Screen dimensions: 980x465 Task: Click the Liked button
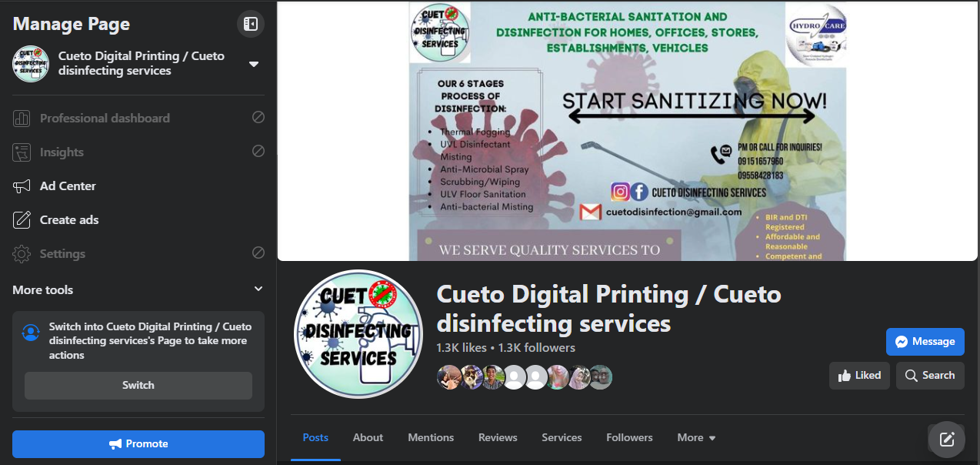pyautogui.click(x=859, y=376)
